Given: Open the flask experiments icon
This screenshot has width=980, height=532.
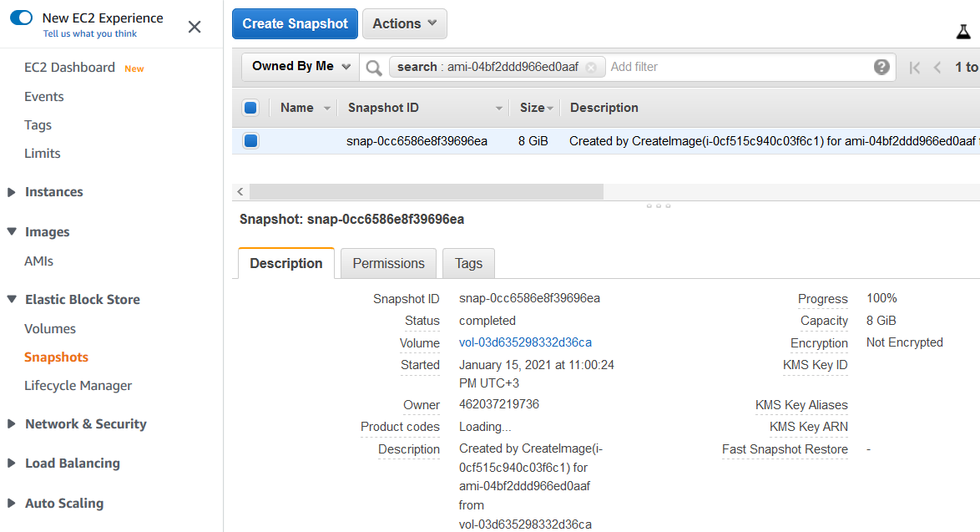Looking at the screenshot, I should (963, 31).
